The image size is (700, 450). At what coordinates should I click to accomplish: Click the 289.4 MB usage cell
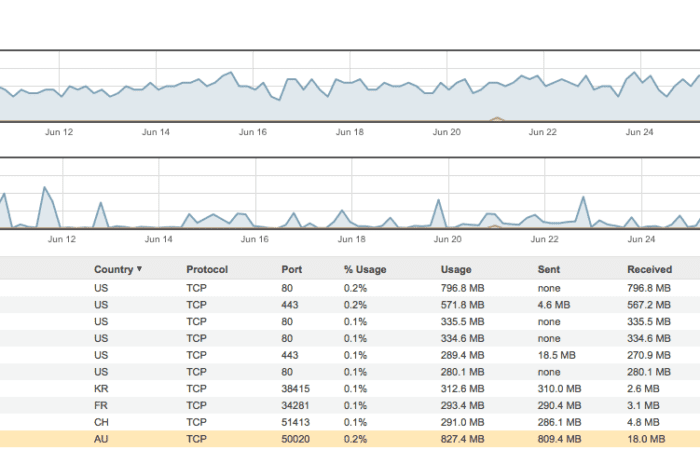[x=462, y=355]
